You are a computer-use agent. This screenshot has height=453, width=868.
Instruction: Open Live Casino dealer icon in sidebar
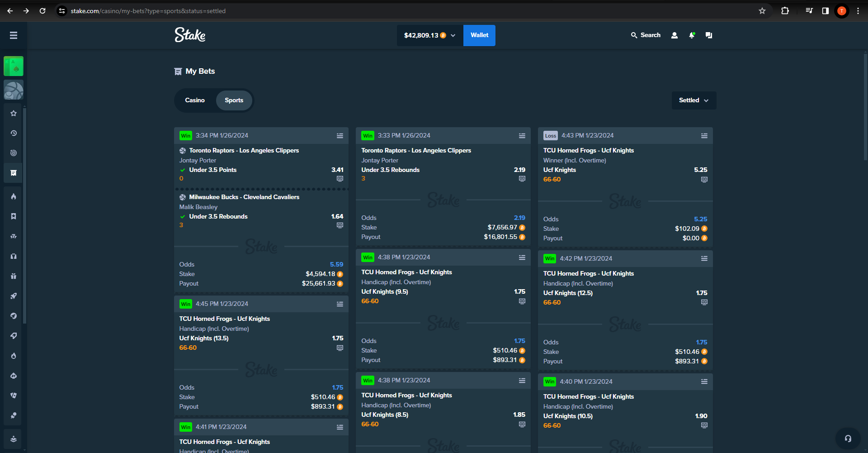14,256
